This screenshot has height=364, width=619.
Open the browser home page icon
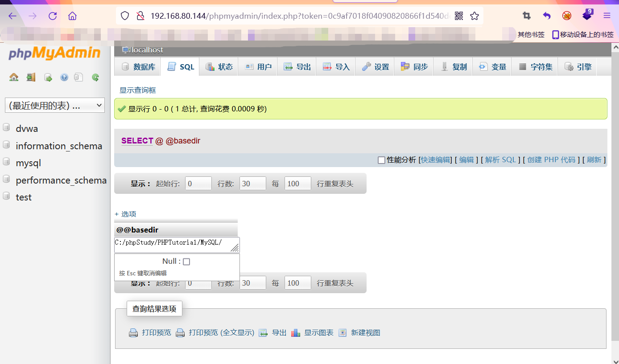72,16
